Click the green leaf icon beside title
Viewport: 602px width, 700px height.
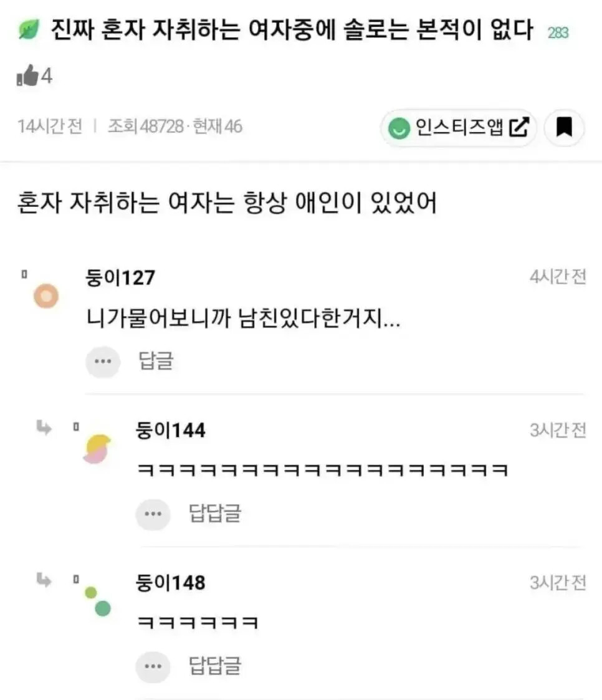(29, 31)
